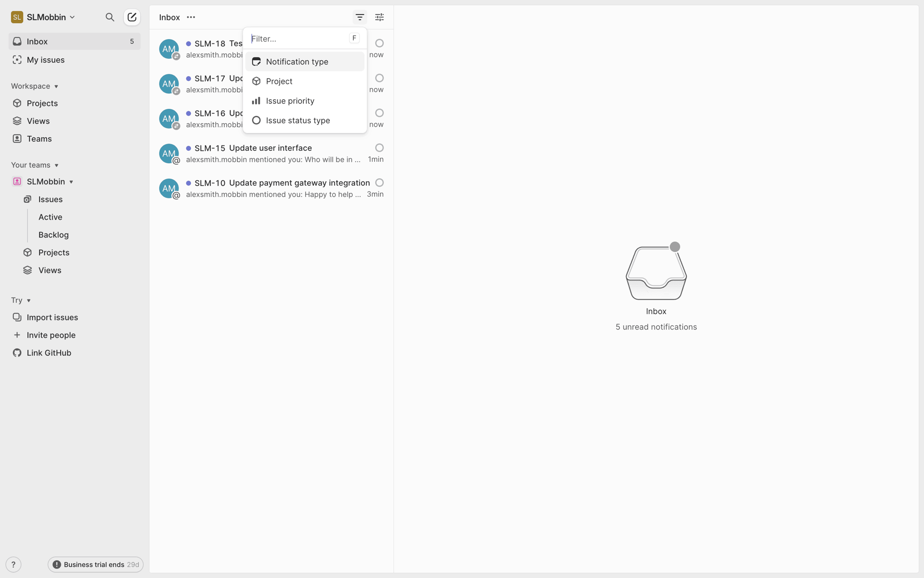Collapse the SLMobbin team tree
Image resolution: width=924 pixels, height=578 pixels.
tap(71, 182)
